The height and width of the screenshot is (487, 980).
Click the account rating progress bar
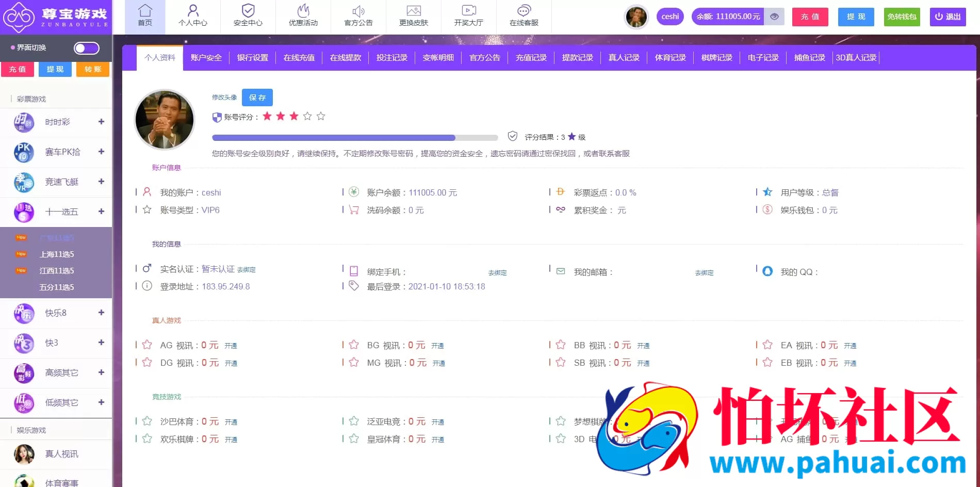click(x=355, y=137)
